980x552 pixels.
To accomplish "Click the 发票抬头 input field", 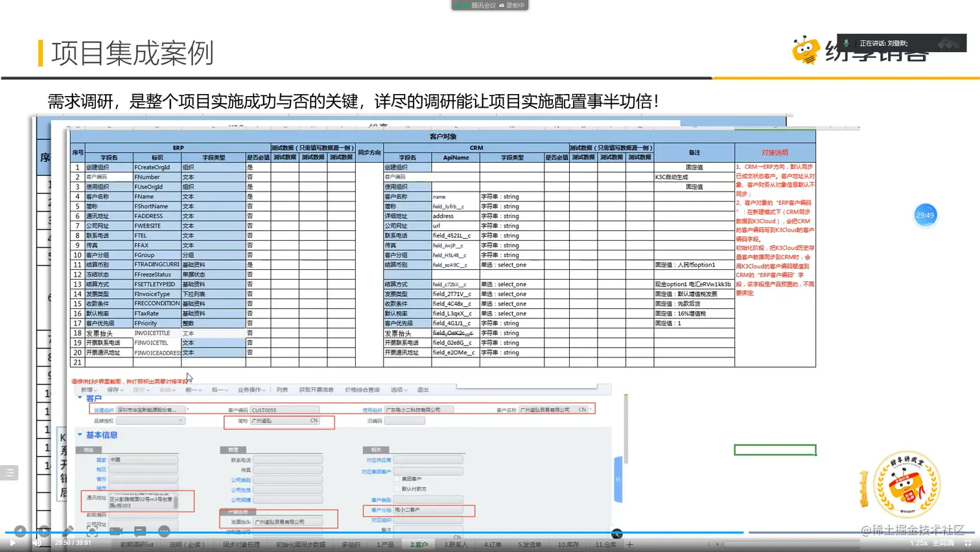I will coord(287,522).
